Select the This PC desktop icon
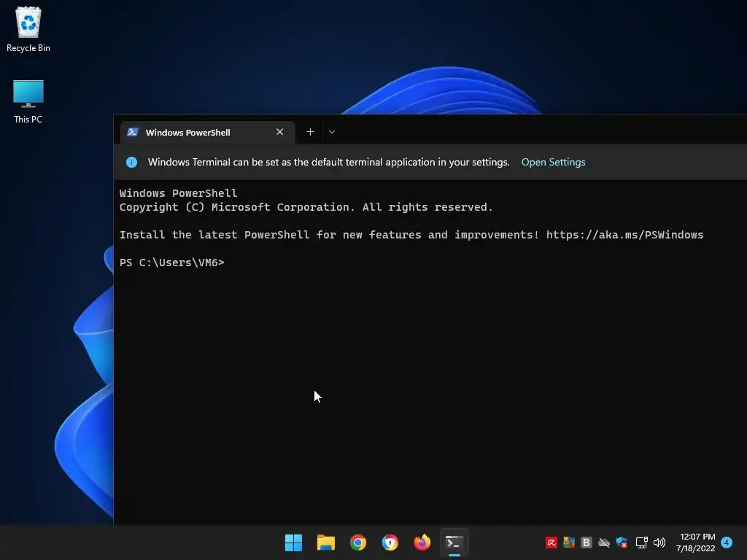747x560 pixels. pos(28,101)
